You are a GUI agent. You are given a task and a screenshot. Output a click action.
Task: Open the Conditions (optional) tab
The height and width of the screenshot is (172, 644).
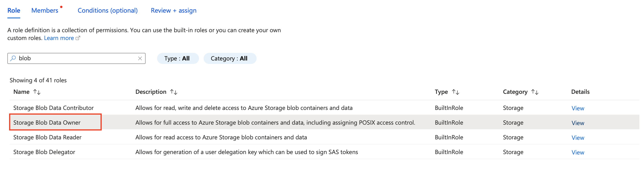(108, 11)
